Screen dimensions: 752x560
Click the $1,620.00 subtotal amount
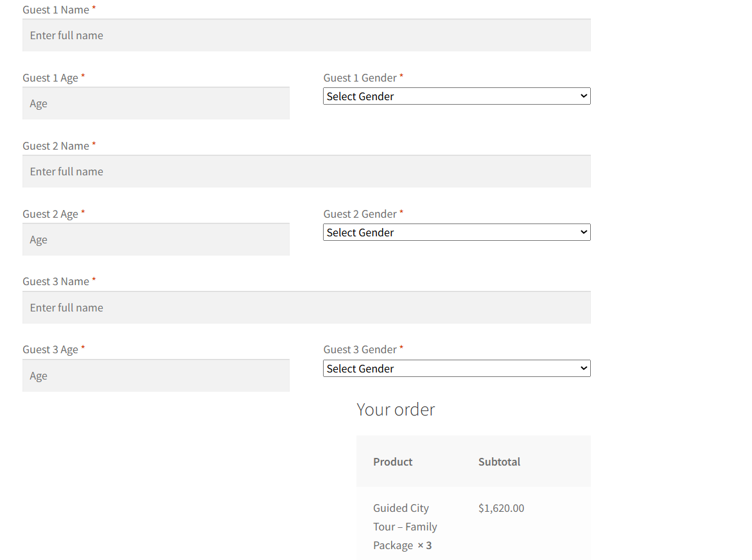point(501,508)
